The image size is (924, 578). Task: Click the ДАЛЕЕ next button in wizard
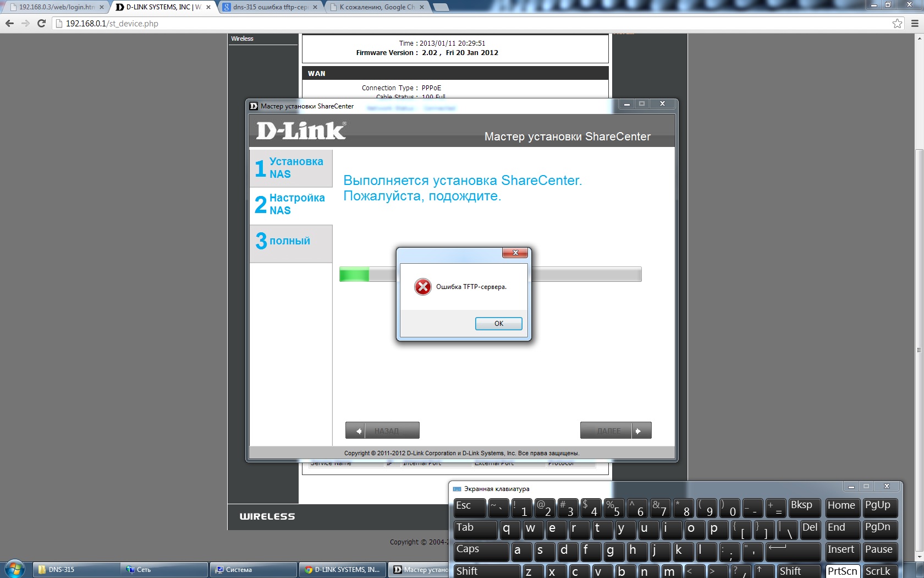click(x=616, y=430)
